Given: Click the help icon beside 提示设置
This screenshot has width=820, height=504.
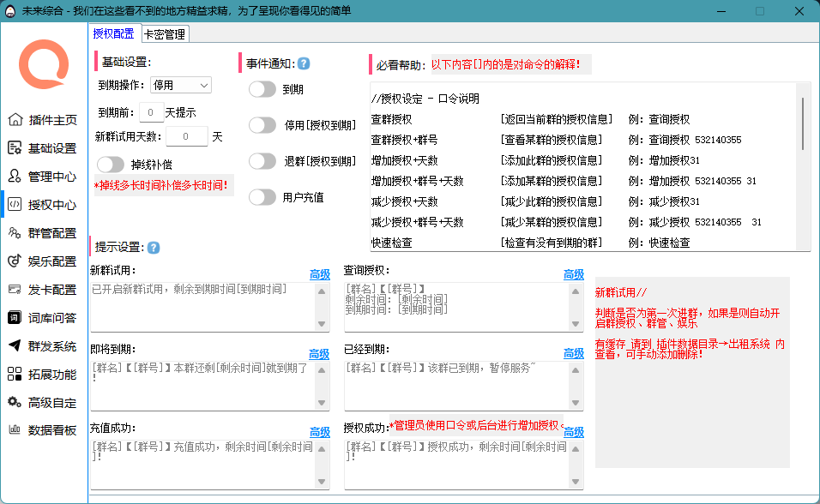Looking at the screenshot, I should tap(153, 248).
